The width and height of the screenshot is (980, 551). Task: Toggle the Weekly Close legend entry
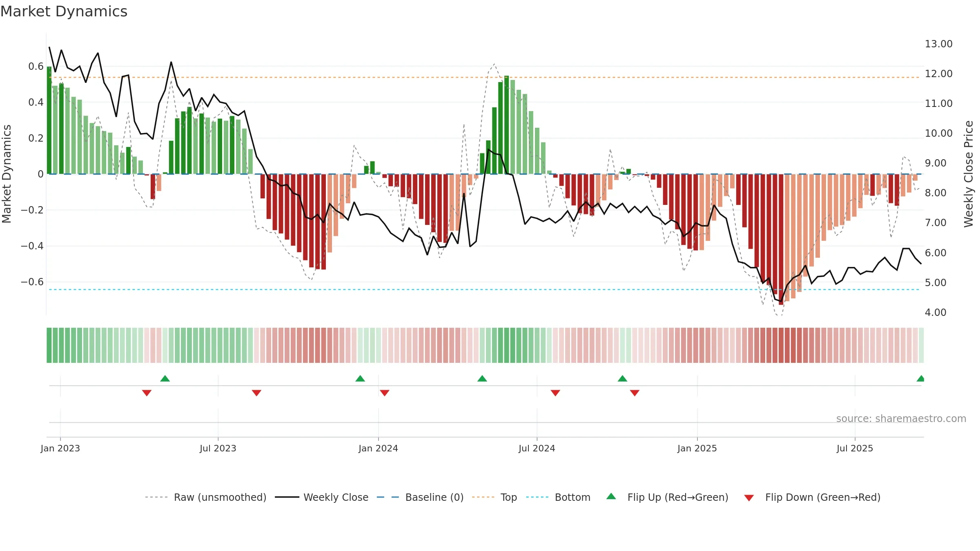(x=321, y=497)
